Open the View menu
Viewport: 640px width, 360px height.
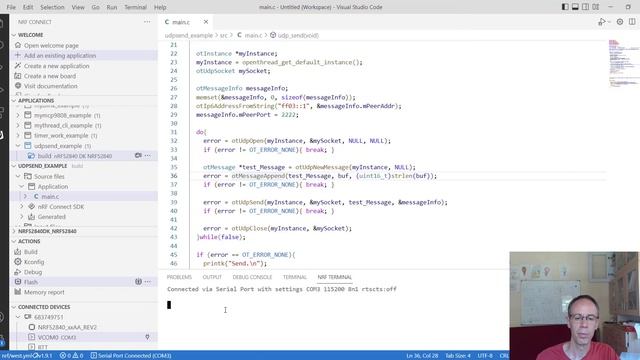click(x=78, y=7)
